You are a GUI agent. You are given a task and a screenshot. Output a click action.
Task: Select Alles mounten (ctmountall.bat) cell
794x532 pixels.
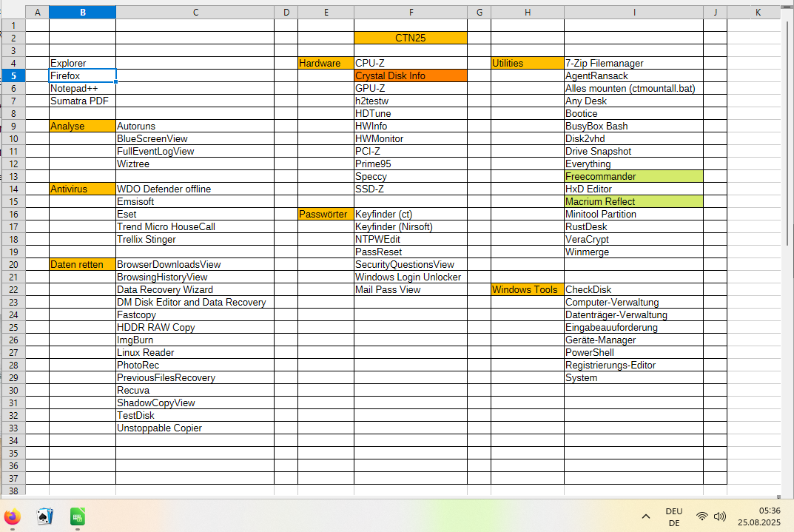click(634, 89)
